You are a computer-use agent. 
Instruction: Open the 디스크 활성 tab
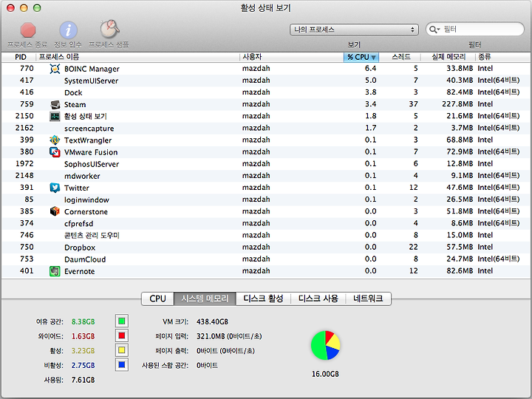coord(263,299)
